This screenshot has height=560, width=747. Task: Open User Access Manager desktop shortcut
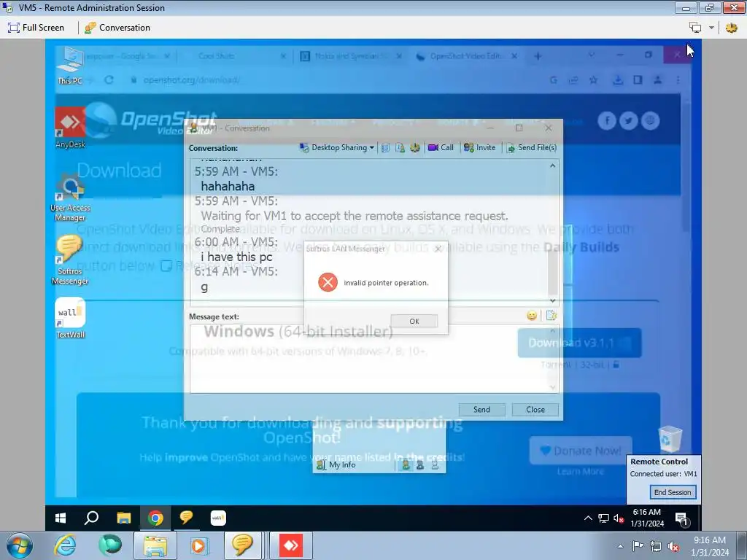[70, 198]
